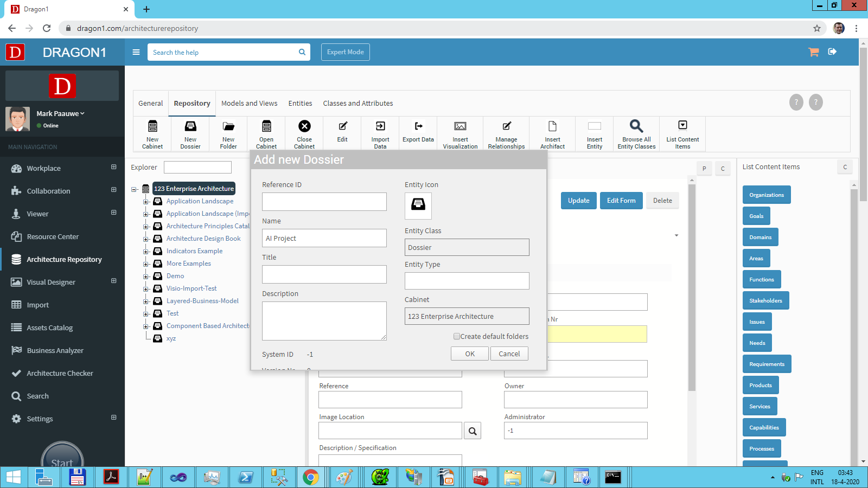Enable Create default folders checkbox
Image resolution: width=868 pixels, height=488 pixels.
point(457,337)
